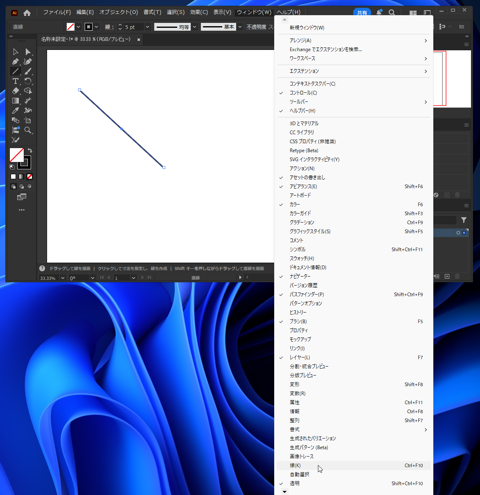
Task: Choose 線(K) from the Window menu
Action: click(x=353, y=465)
